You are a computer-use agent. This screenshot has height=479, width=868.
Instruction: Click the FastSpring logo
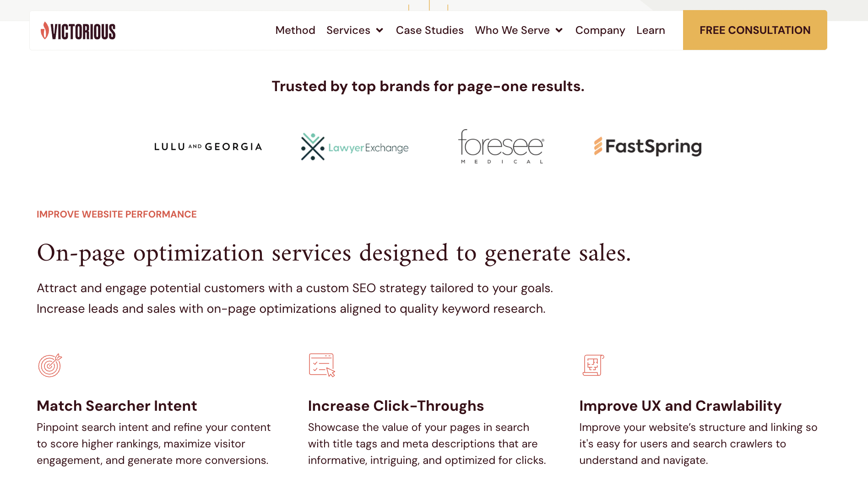648,147
